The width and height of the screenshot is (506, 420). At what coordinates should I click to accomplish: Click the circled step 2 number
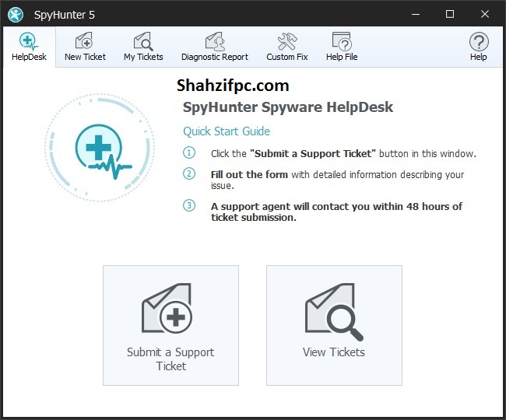click(x=189, y=174)
